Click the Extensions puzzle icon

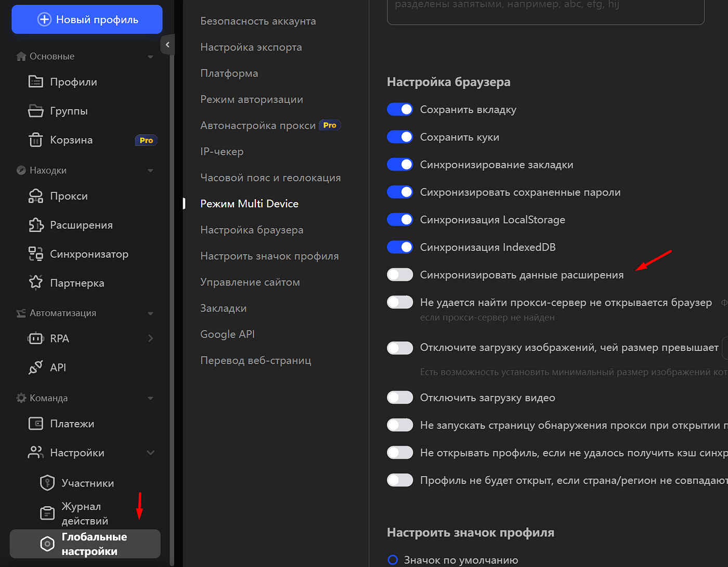pyautogui.click(x=35, y=225)
